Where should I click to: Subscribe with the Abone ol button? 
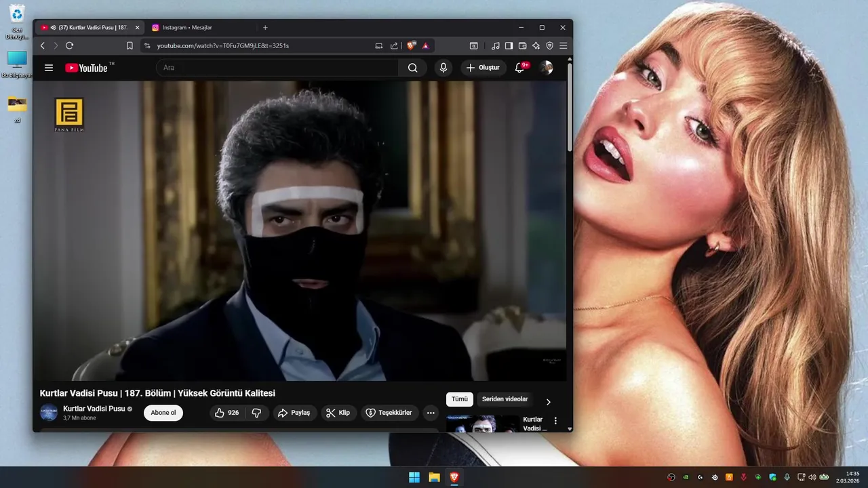pyautogui.click(x=163, y=413)
